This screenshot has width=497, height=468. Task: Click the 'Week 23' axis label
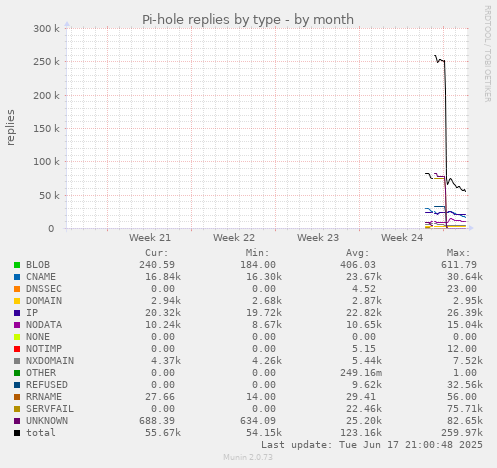pos(318,238)
